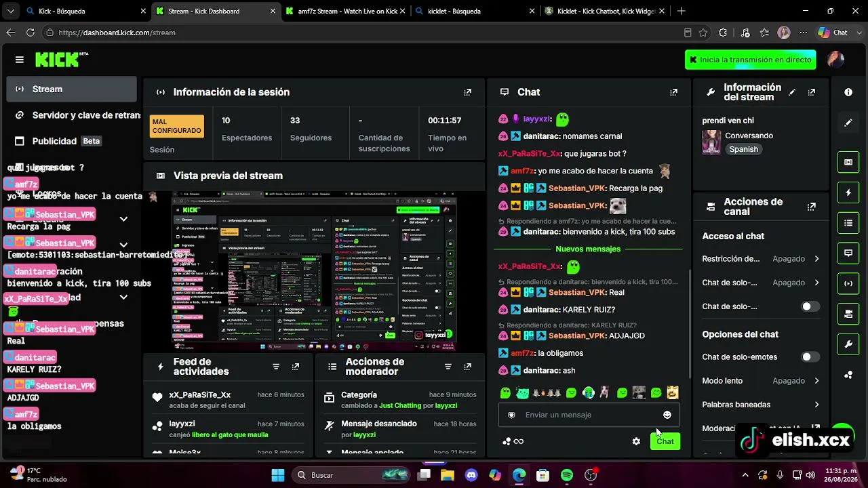
Task: Click the Conversando category thumbnail
Action: pos(711,142)
